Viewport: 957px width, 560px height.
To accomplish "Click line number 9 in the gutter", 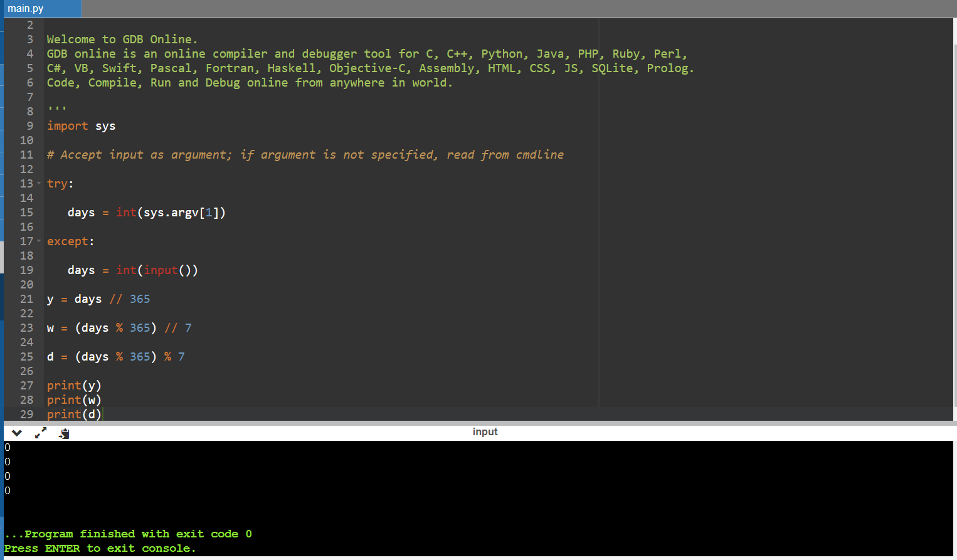I will click(29, 126).
